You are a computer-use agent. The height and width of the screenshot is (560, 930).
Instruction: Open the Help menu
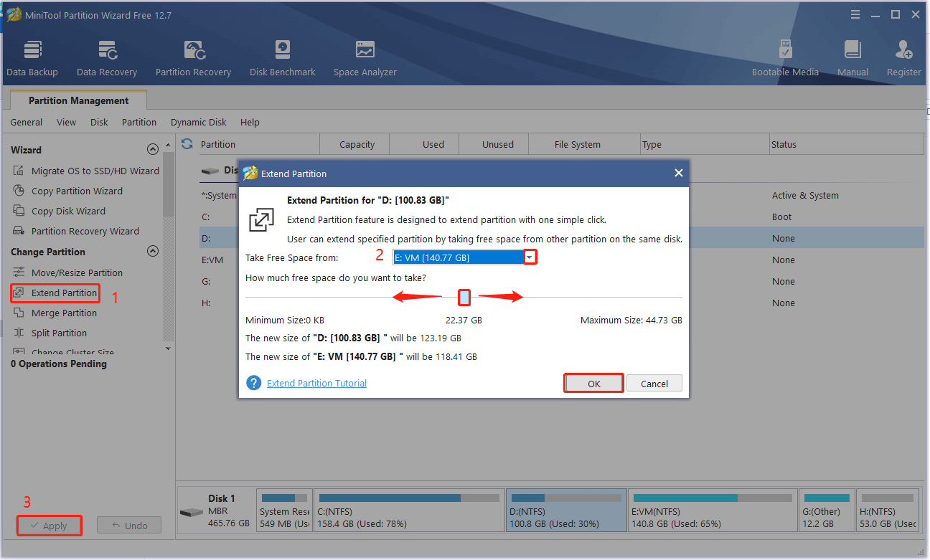click(250, 122)
